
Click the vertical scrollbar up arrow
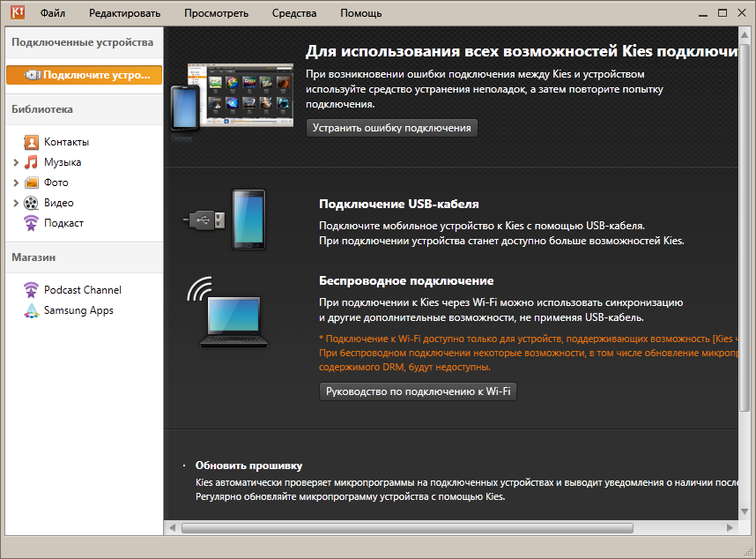tap(745, 34)
